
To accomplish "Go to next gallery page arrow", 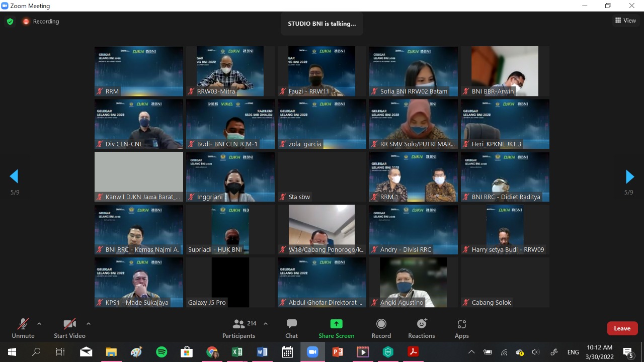I will (629, 176).
